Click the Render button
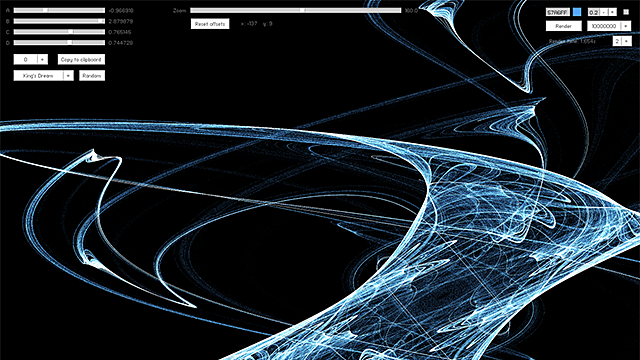 (564, 26)
